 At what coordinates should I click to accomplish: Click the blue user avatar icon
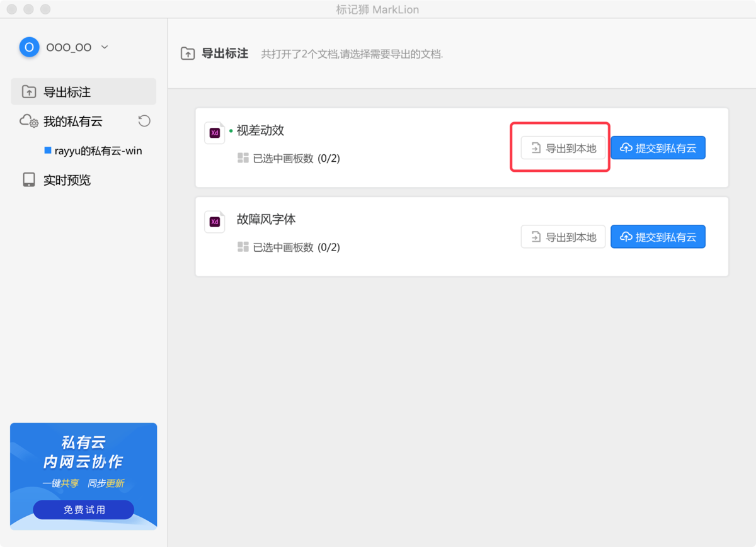click(29, 47)
